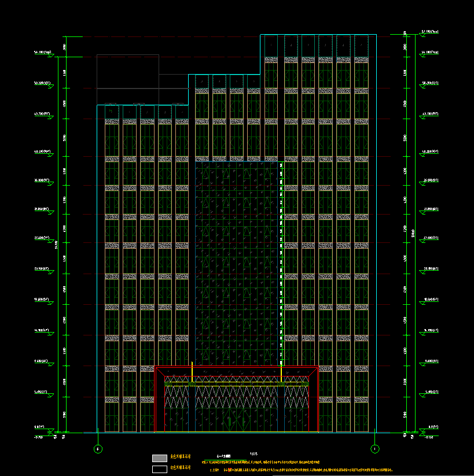Select the white stone legend swatch
This screenshot has width=474, height=476.
pos(159,469)
